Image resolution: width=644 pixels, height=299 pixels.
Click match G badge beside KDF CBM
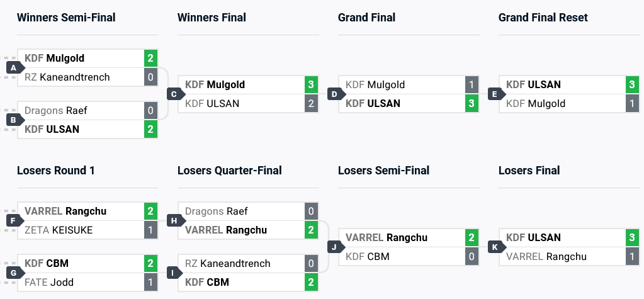pos(13,273)
